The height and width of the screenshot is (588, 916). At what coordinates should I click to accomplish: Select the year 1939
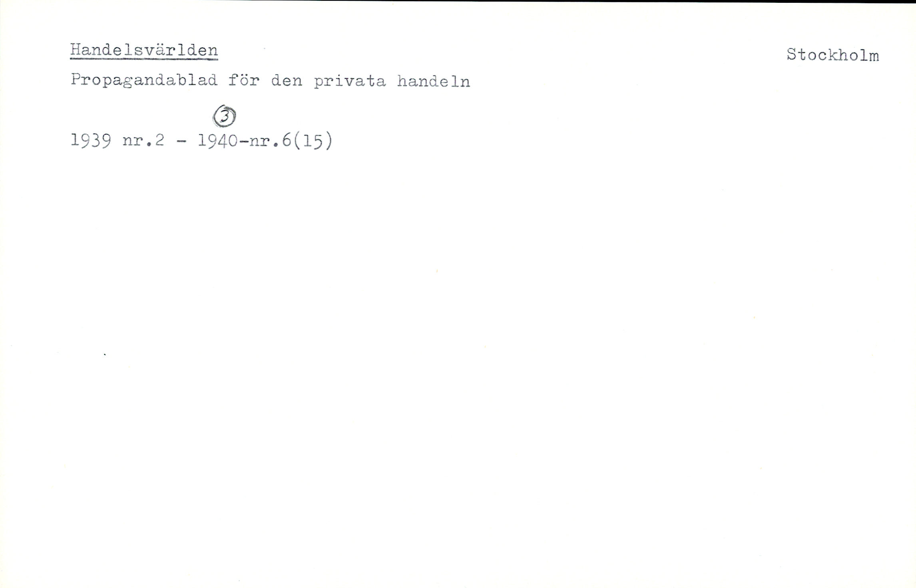[91, 141]
